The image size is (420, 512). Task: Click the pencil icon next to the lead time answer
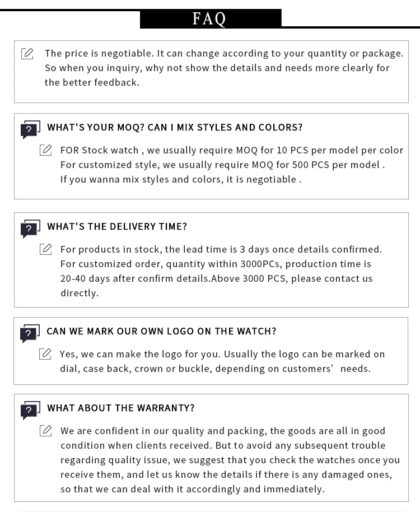coord(46,249)
